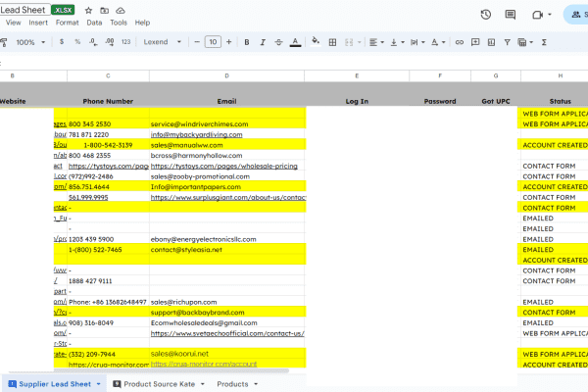Switch to Product Source Kate tab
This screenshot has height=392, width=588.
point(159,384)
